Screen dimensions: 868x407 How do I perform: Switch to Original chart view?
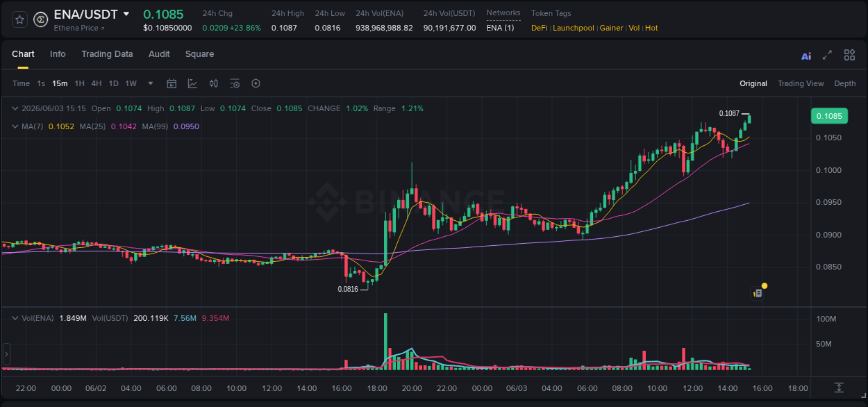coord(753,83)
